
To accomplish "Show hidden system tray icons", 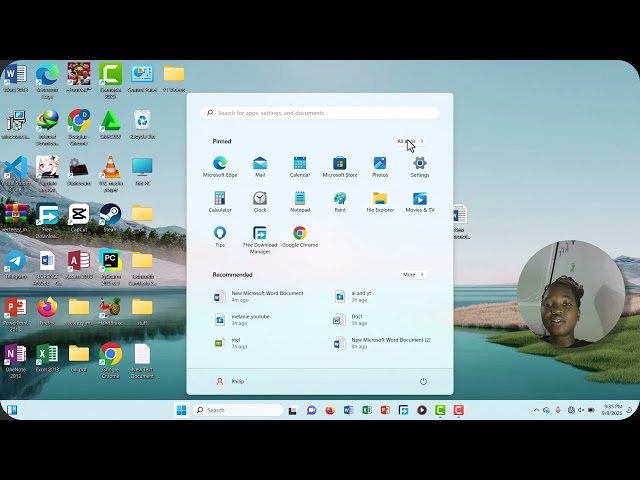I will click(536, 410).
